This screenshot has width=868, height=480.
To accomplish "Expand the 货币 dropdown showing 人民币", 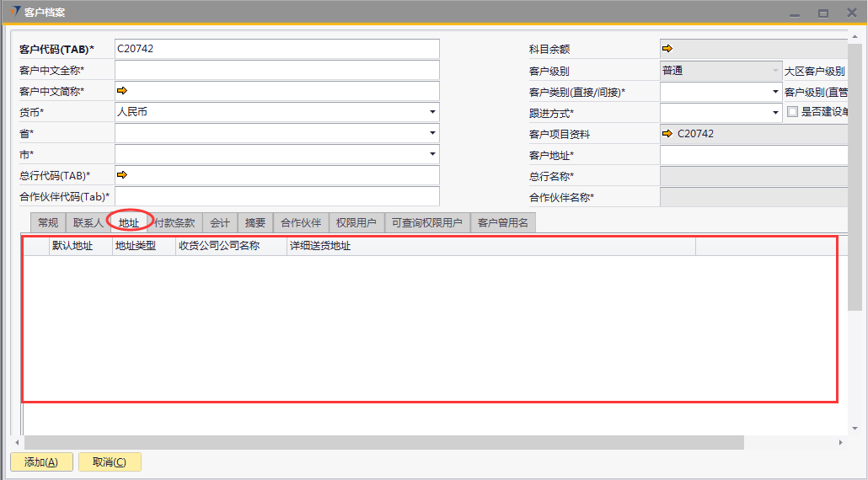I will click(x=432, y=112).
